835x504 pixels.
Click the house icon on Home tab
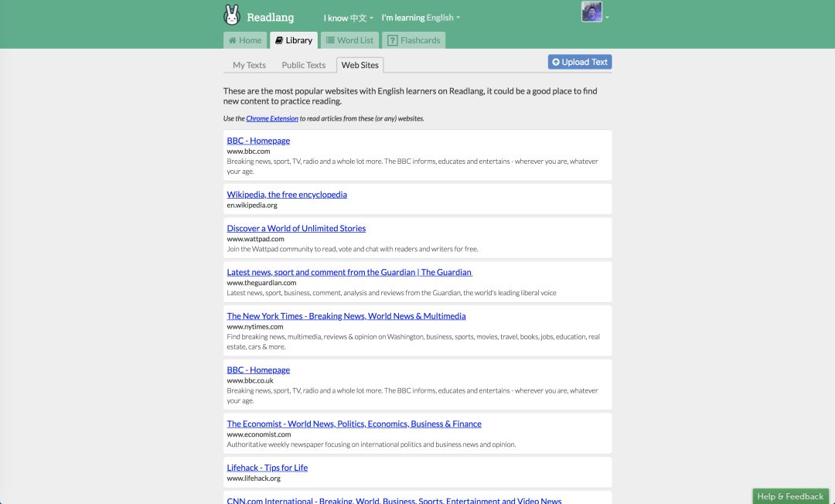point(232,40)
